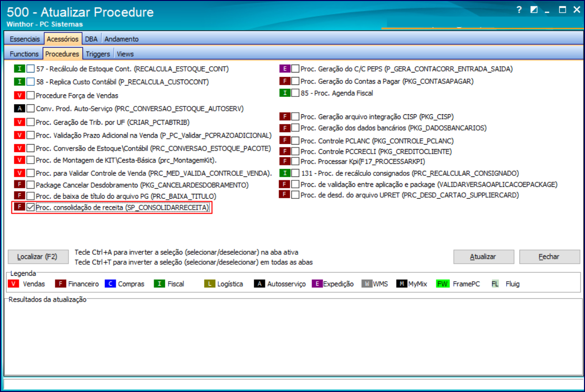Screen dimensions: 585x392
Task: Check 58 - Replica Custo Contábil checkbox
Action: (31, 81)
